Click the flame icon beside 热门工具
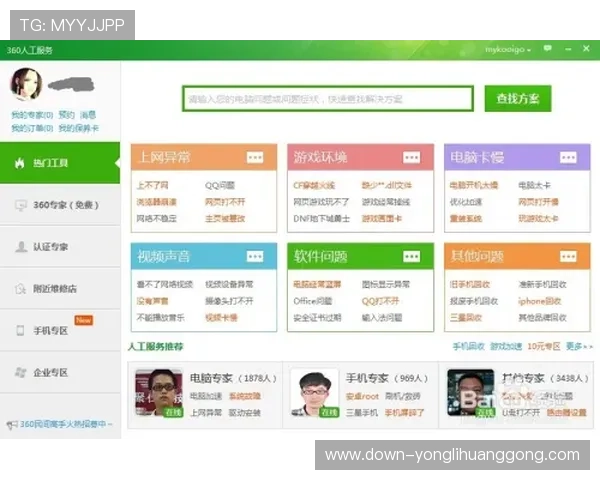The width and height of the screenshot is (600, 480). coord(20,163)
